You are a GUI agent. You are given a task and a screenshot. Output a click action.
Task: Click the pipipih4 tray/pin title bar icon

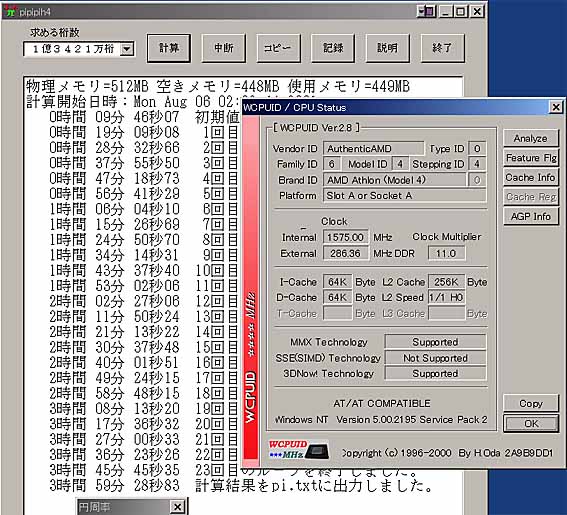coord(426,12)
